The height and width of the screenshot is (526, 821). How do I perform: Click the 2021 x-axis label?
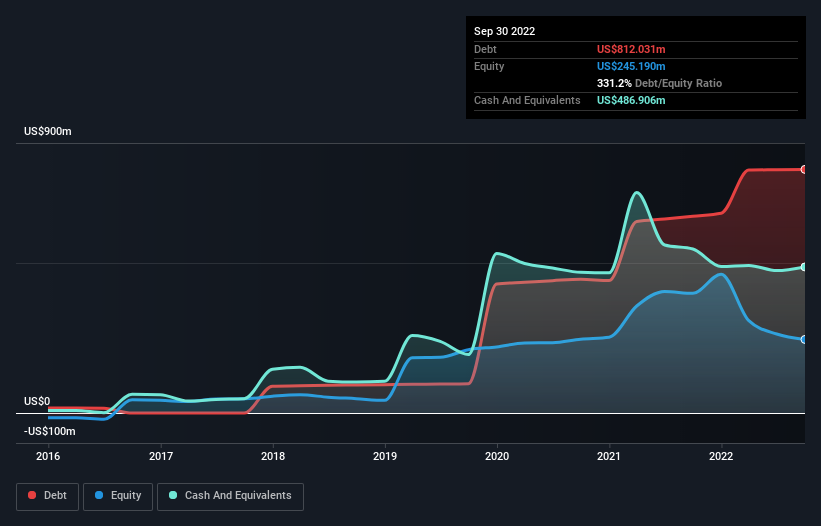click(609, 456)
